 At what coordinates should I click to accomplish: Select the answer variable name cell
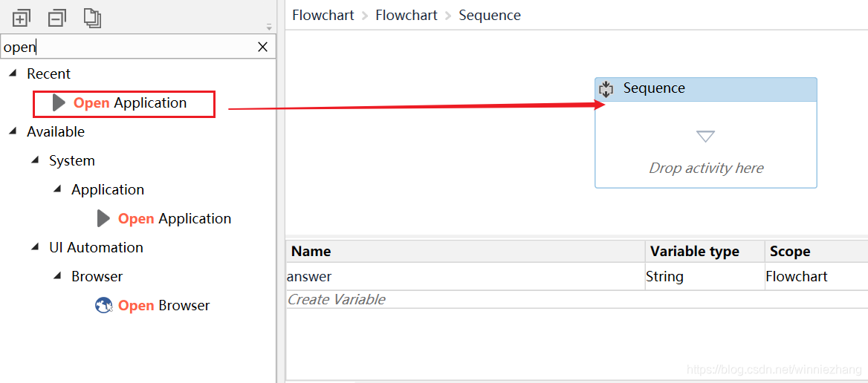click(x=465, y=276)
